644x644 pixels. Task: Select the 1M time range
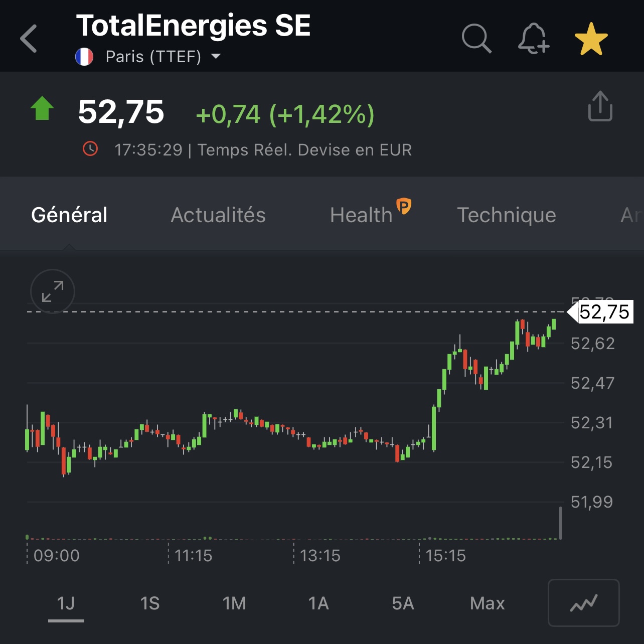point(234,603)
